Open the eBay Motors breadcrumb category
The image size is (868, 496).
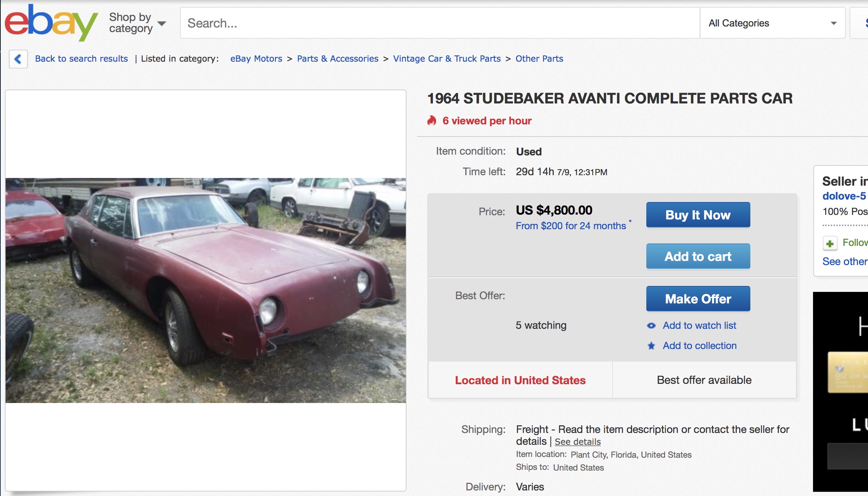point(256,59)
